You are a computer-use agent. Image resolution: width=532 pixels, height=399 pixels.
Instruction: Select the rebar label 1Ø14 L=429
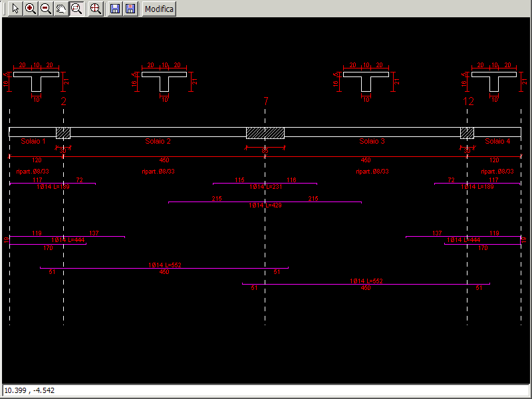point(265,206)
